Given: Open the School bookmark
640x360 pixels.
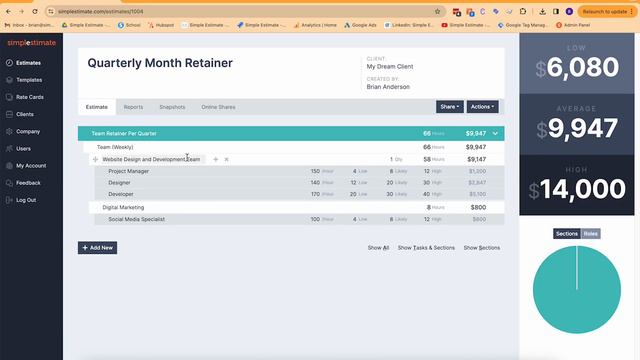Looking at the screenshot, I should coord(129,25).
